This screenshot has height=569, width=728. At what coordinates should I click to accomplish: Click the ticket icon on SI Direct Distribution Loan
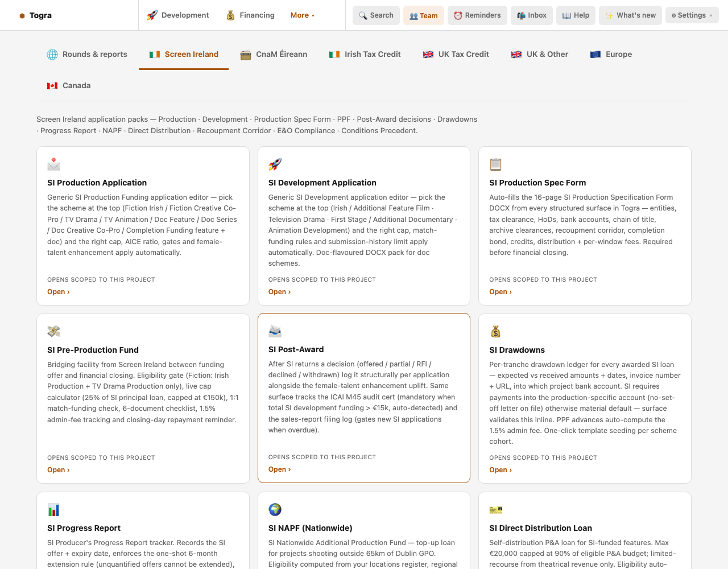[496, 510]
